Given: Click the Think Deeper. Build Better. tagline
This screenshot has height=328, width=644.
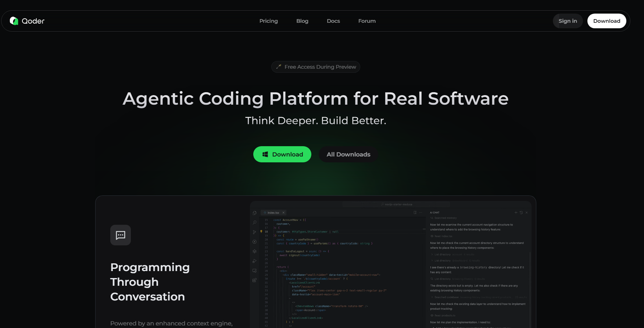Looking at the screenshot, I should [316, 120].
